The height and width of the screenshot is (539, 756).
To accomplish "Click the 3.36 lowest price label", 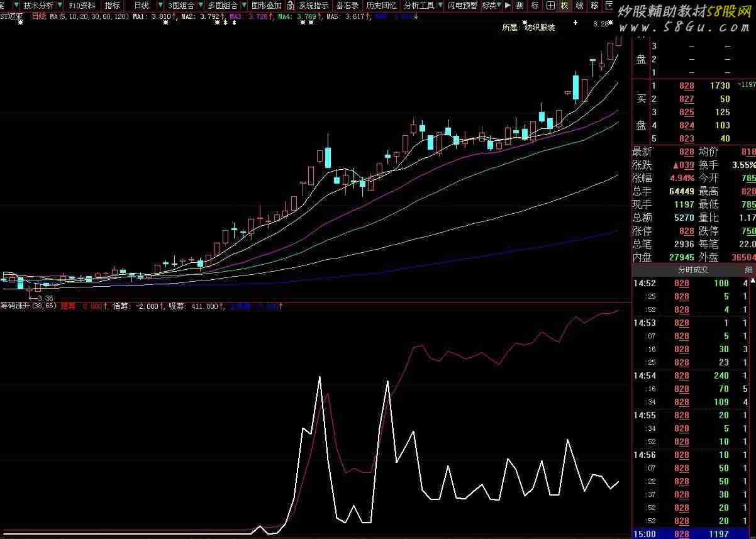I will pos(45,298).
